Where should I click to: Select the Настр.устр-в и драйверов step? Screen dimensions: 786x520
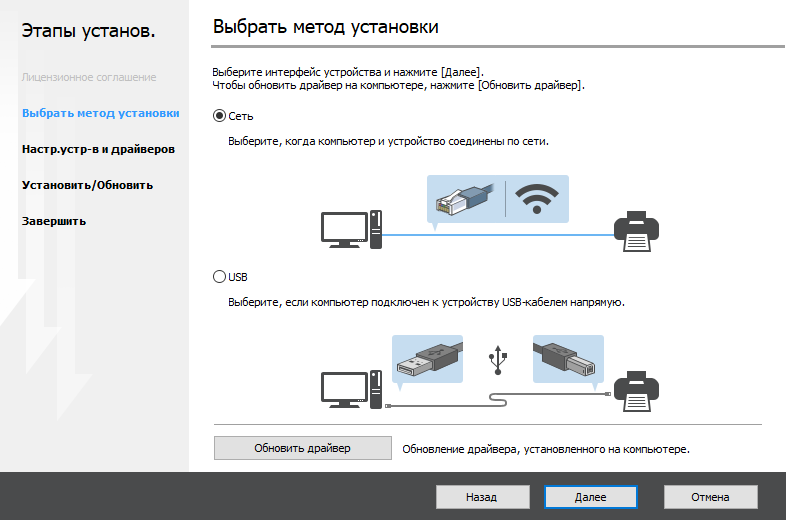click(98, 149)
